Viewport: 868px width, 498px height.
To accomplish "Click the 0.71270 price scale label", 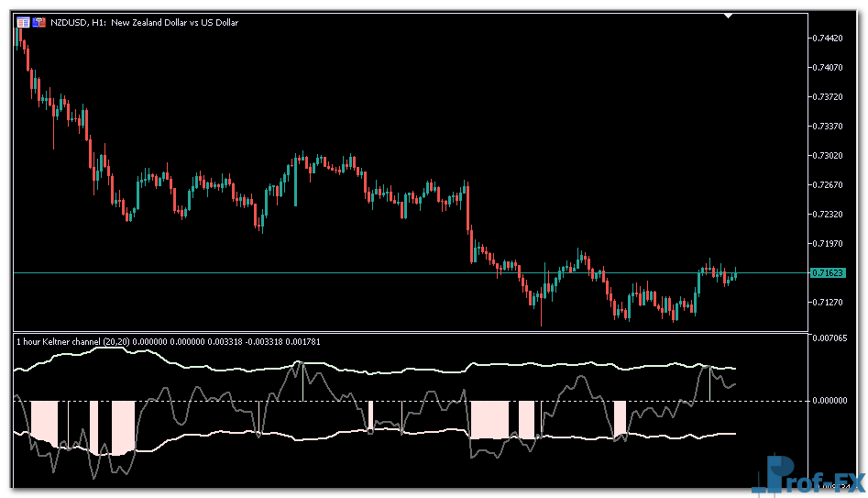I will (829, 302).
